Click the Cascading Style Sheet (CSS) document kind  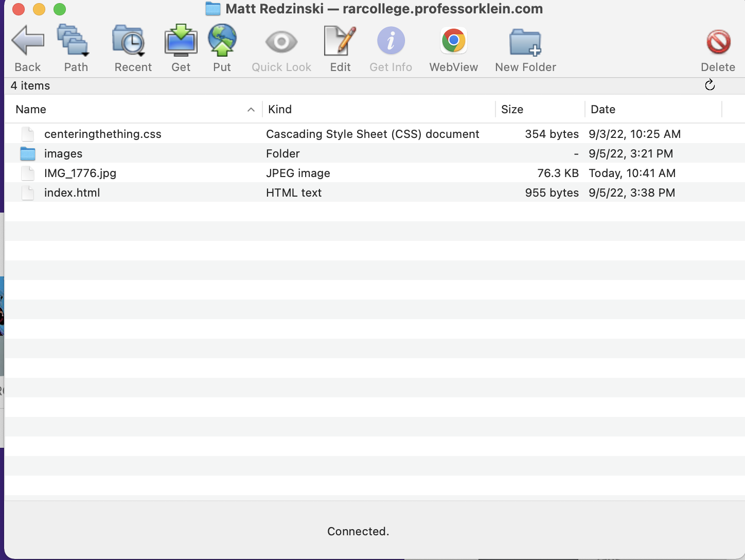coord(372,134)
